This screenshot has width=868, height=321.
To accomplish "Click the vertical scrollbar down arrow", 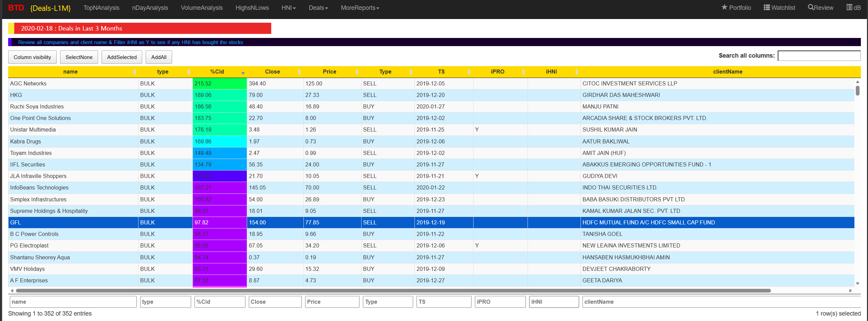I will (857, 283).
